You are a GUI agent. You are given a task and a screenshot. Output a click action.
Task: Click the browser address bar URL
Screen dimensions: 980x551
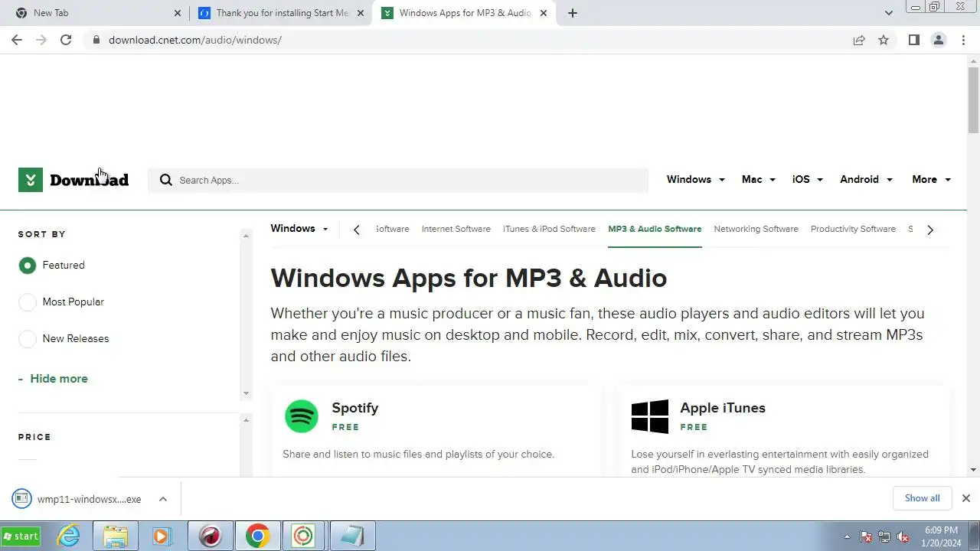pyautogui.click(x=195, y=40)
